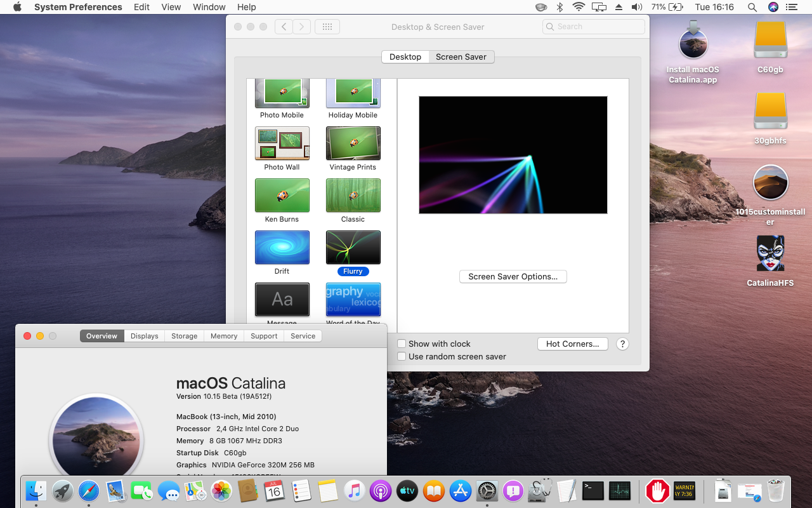Open Console warning icon in Dock
This screenshot has width=812, height=508.
(x=684, y=491)
